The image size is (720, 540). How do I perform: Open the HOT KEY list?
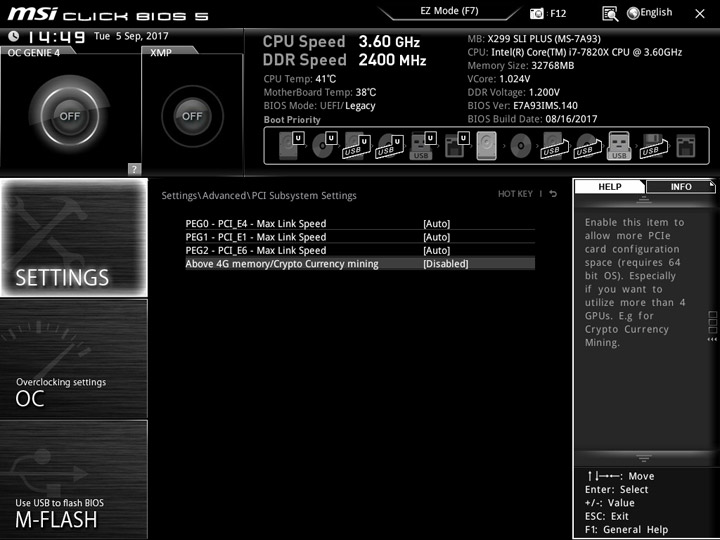pos(515,194)
